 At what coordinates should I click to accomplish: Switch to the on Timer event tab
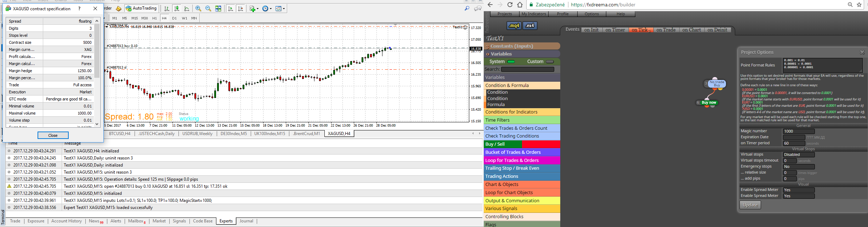(615, 30)
